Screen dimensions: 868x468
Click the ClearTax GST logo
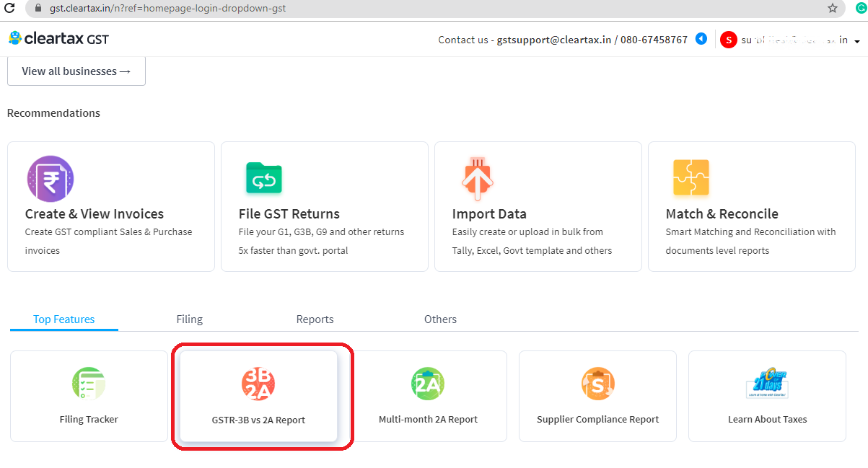(58, 38)
